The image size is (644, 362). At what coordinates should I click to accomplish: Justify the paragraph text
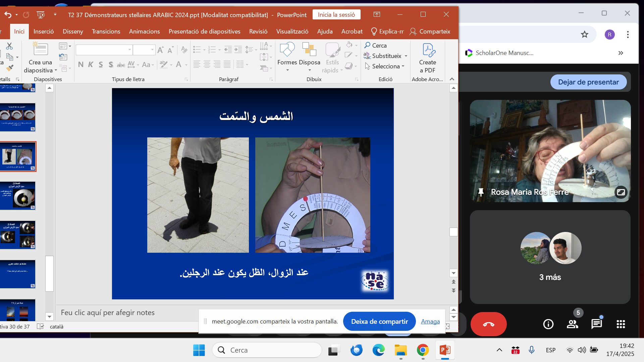coord(227,64)
